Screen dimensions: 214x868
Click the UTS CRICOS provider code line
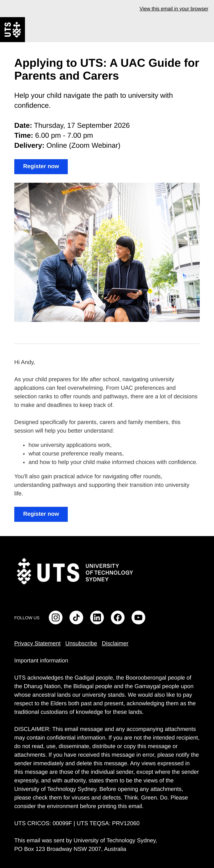click(x=77, y=823)
